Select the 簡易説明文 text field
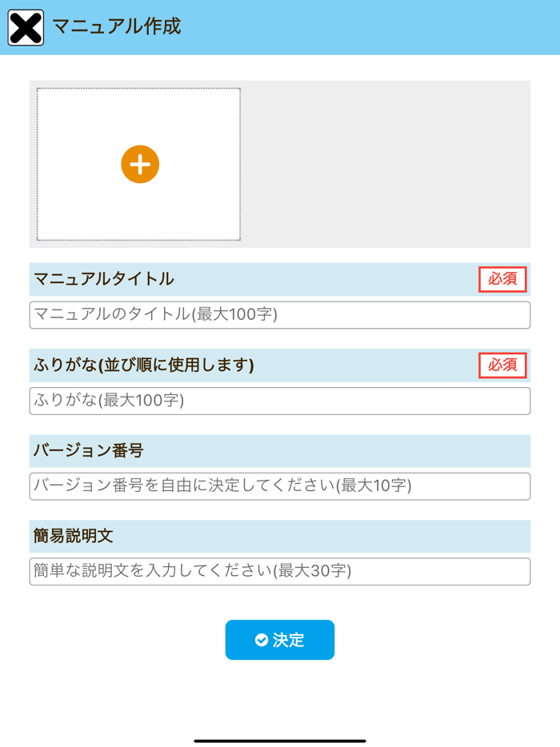Image resolution: width=560 pixels, height=747 pixels. 279,570
